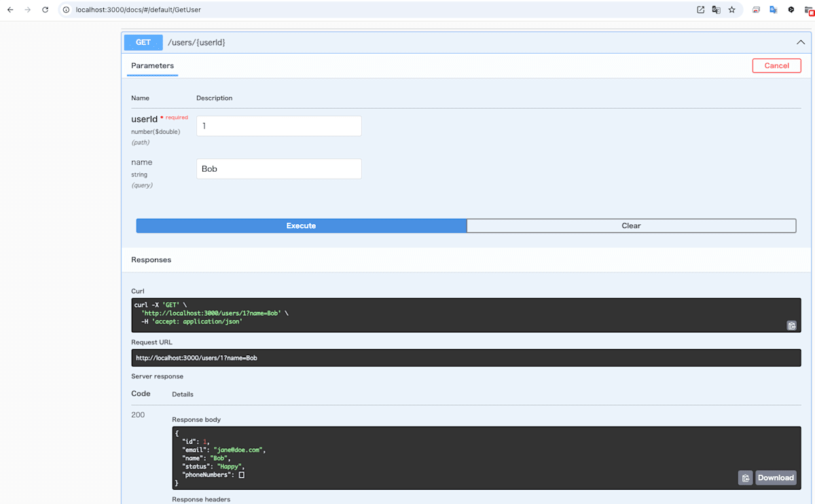815x504 pixels.
Task: Click the curl command's accept header line
Action: pos(192,321)
